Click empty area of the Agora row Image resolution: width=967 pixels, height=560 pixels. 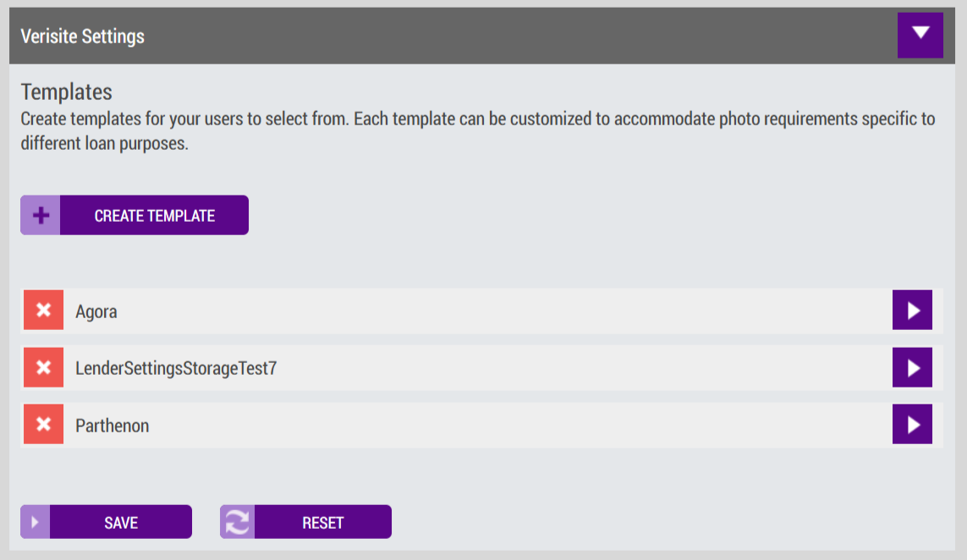pos(493,310)
